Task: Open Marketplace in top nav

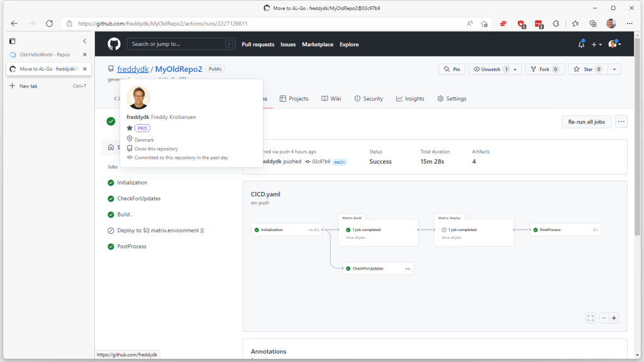Action: point(318,45)
